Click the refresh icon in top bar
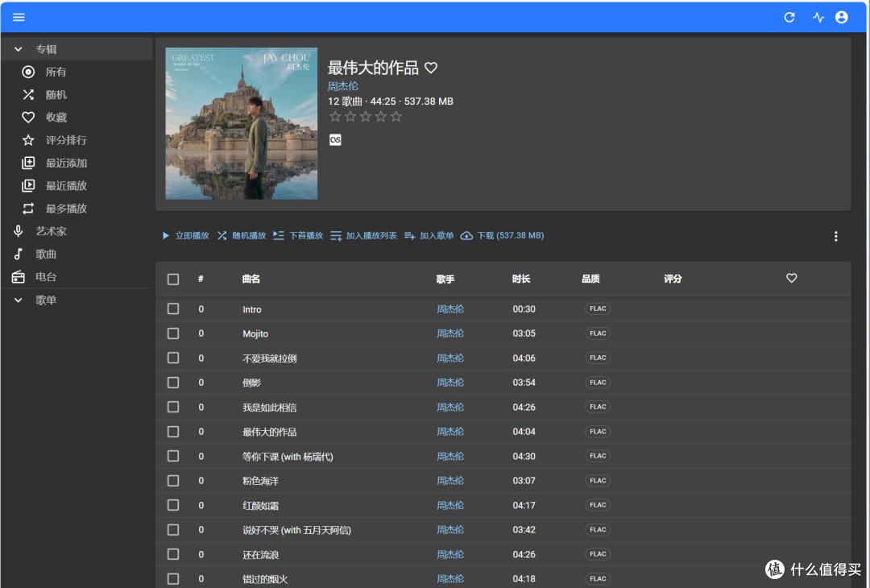This screenshot has width=870, height=588. click(x=789, y=17)
